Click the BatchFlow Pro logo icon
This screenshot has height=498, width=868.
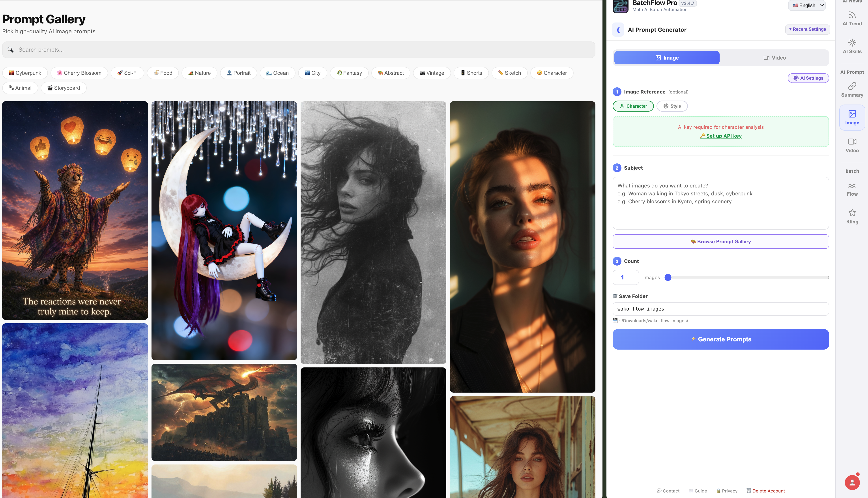coord(620,6)
